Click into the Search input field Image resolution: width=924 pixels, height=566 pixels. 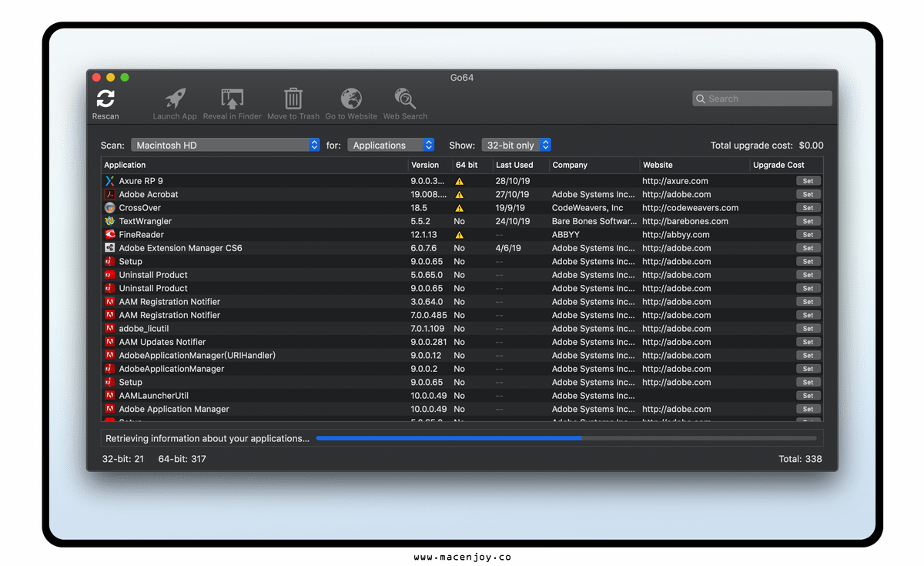pos(762,99)
